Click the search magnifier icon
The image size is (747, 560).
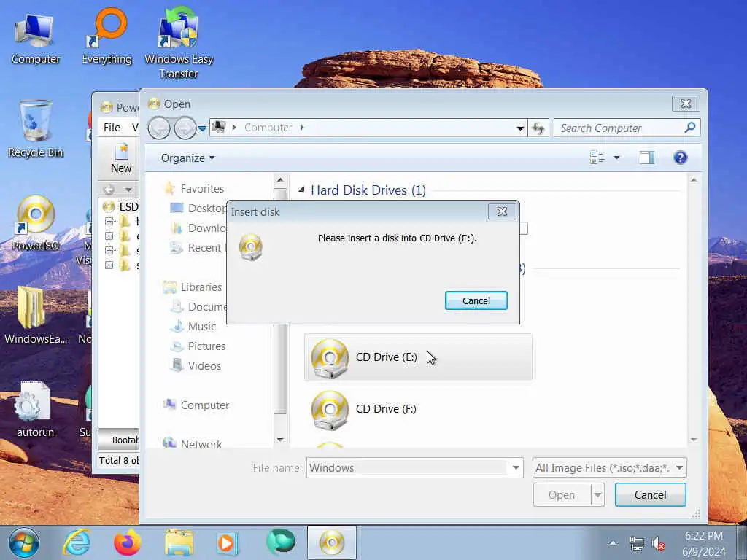pyautogui.click(x=690, y=128)
